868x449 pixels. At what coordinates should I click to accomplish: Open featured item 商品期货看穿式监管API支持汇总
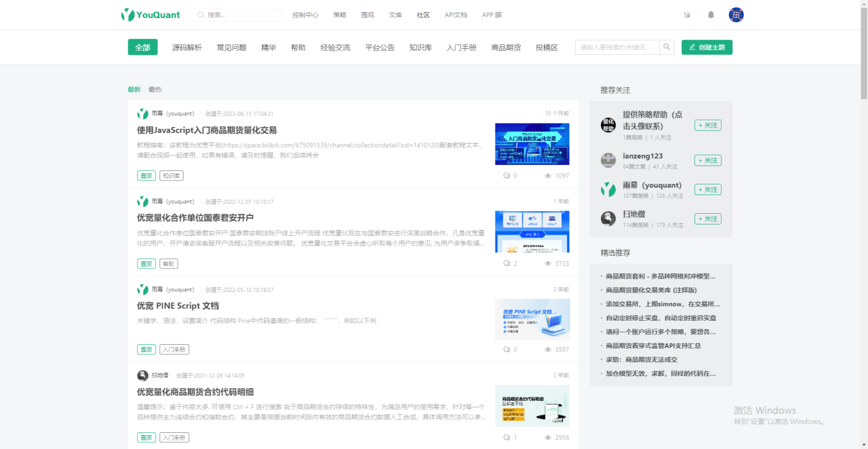click(x=653, y=345)
